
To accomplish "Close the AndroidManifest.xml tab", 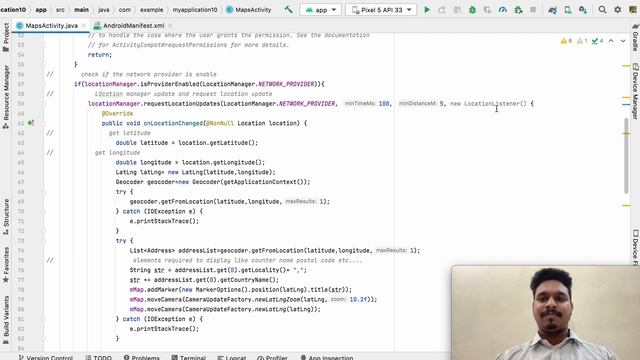I will (170, 25).
